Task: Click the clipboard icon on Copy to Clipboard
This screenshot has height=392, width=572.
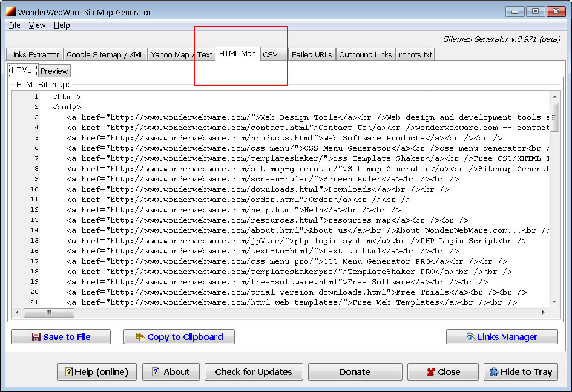Action: point(140,337)
